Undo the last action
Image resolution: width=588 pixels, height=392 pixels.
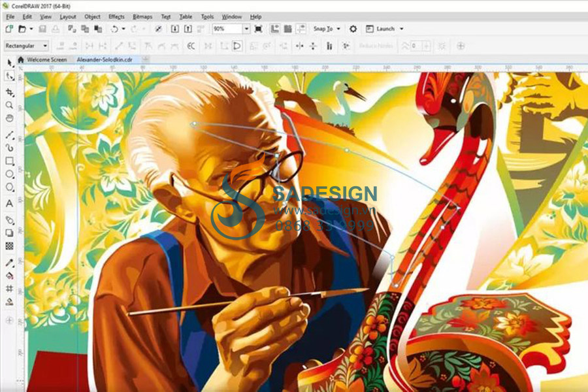pyautogui.click(x=114, y=29)
